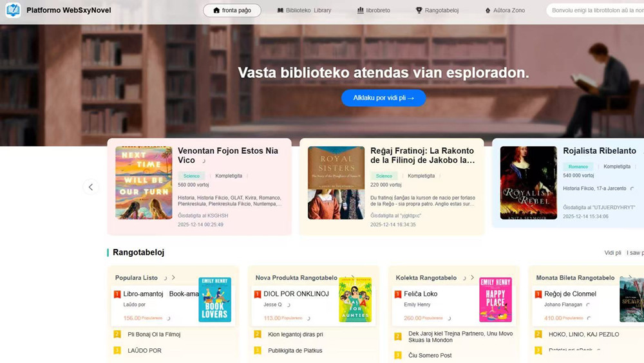The width and height of the screenshot is (644, 363).
Task: Open the Royal Sisters book cover thumbnail
Action: click(x=336, y=183)
